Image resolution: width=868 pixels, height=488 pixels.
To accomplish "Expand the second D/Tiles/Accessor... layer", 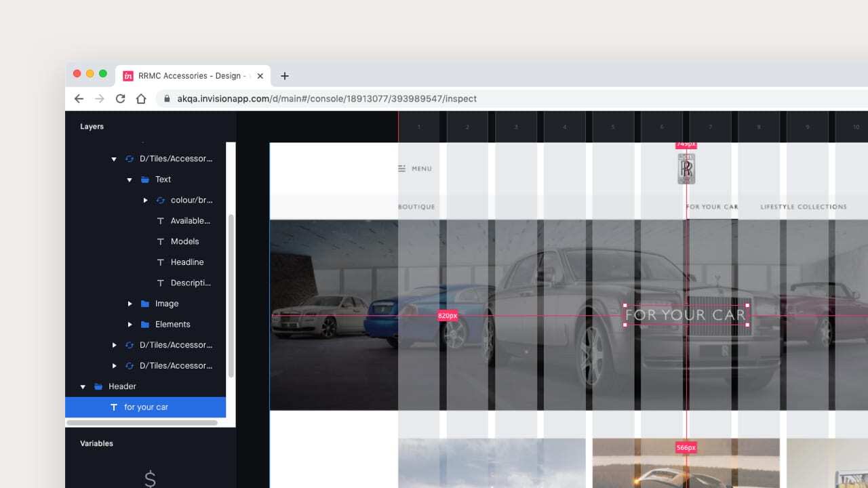I will pos(114,345).
